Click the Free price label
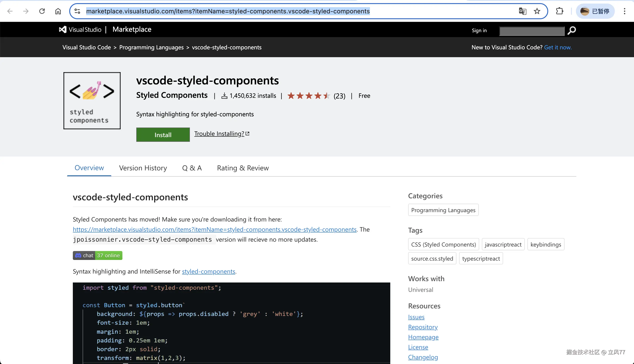Viewport: 634px width, 364px height. pos(364,96)
